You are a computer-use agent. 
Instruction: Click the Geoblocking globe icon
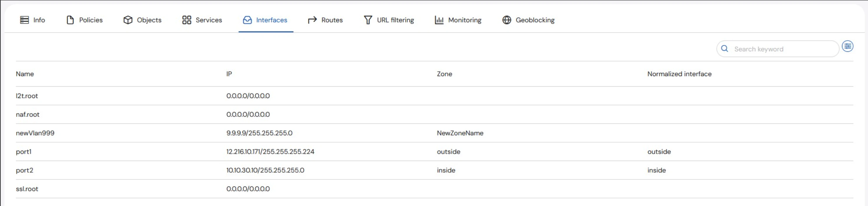[506, 20]
